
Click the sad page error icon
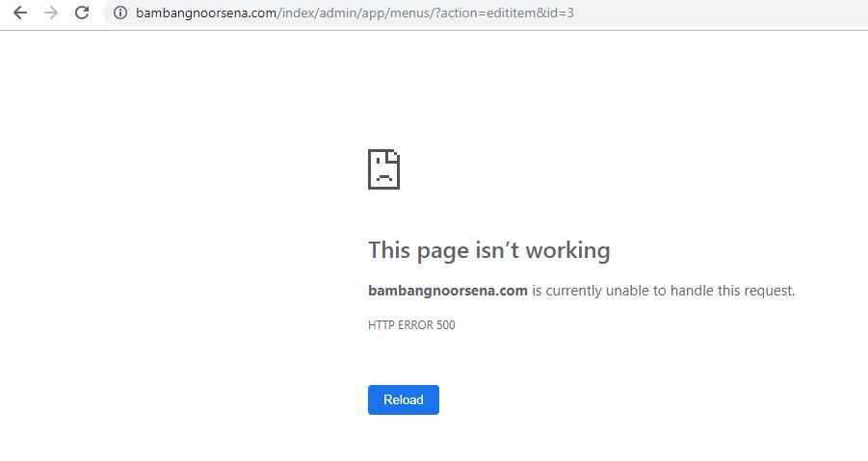383,169
